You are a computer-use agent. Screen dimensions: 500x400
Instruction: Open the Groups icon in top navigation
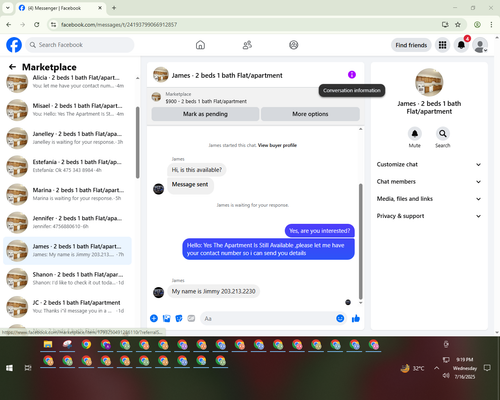[294, 45]
